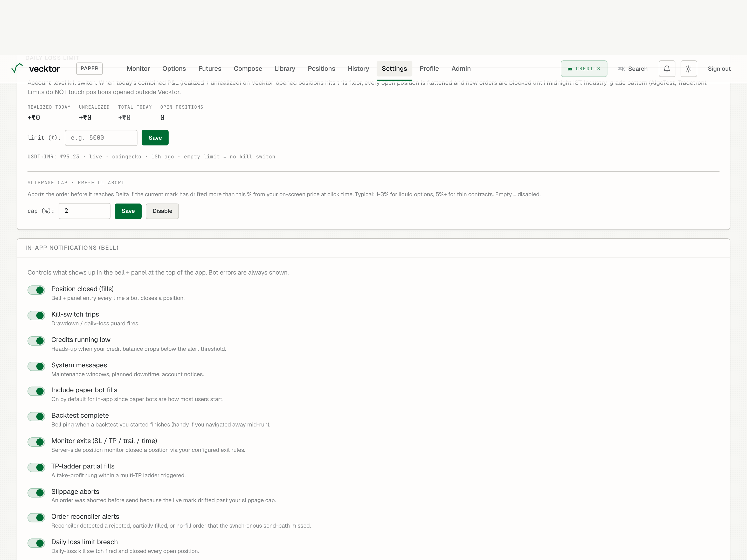This screenshot has height=560, width=747.
Task: Save the daily loss limit
Action: tap(155, 138)
